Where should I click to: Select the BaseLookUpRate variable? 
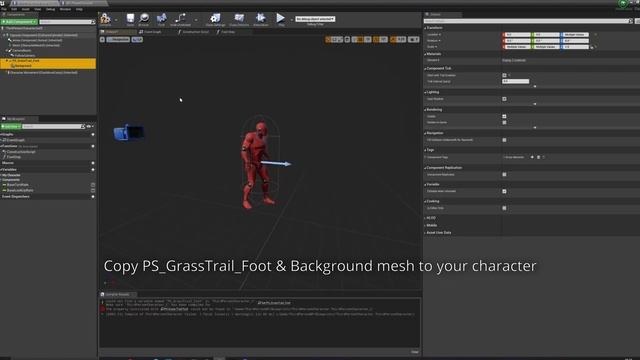20,190
